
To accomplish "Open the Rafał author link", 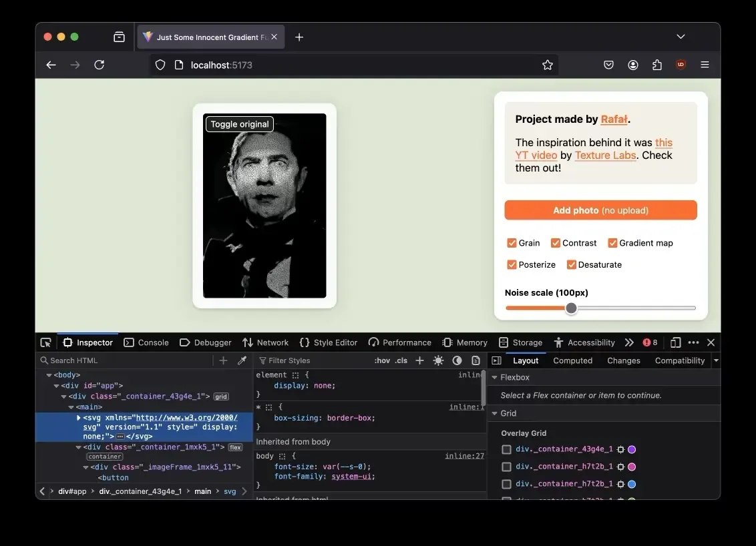I will click(x=614, y=119).
